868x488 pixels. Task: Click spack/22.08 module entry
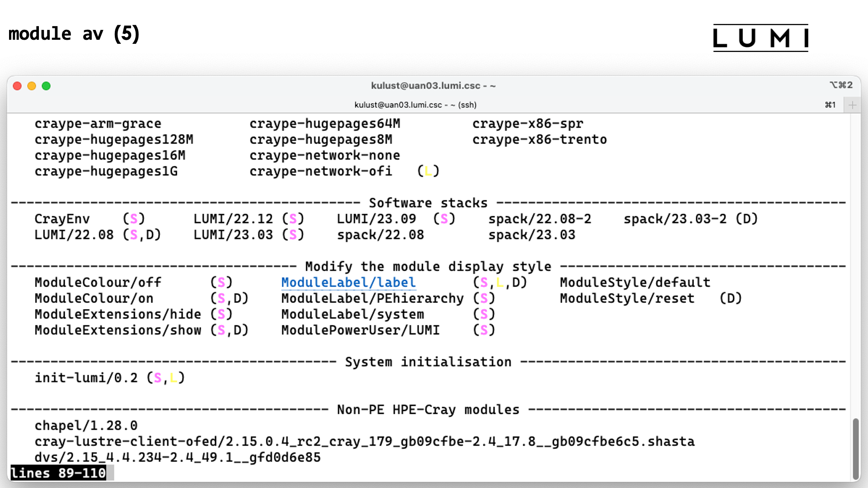(x=380, y=235)
